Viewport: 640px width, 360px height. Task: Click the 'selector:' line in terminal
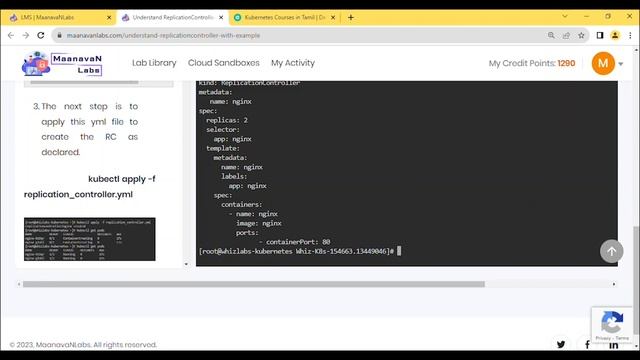pos(222,129)
